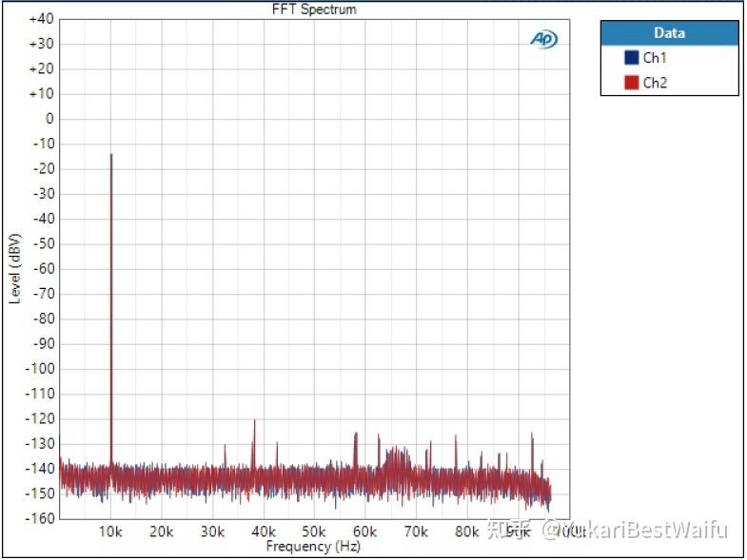Click the 0 y-axis value
Image resolution: width=747 pixels, height=560 pixels.
(x=49, y=119)
